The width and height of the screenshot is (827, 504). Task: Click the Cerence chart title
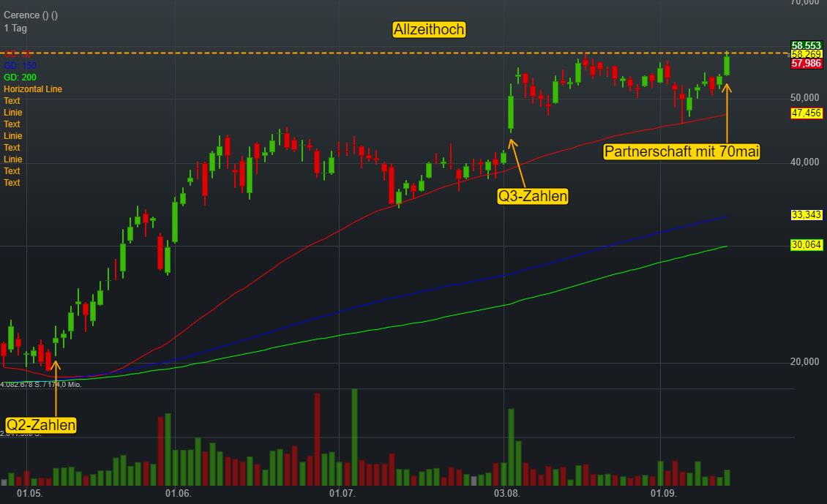coord(31,15)
